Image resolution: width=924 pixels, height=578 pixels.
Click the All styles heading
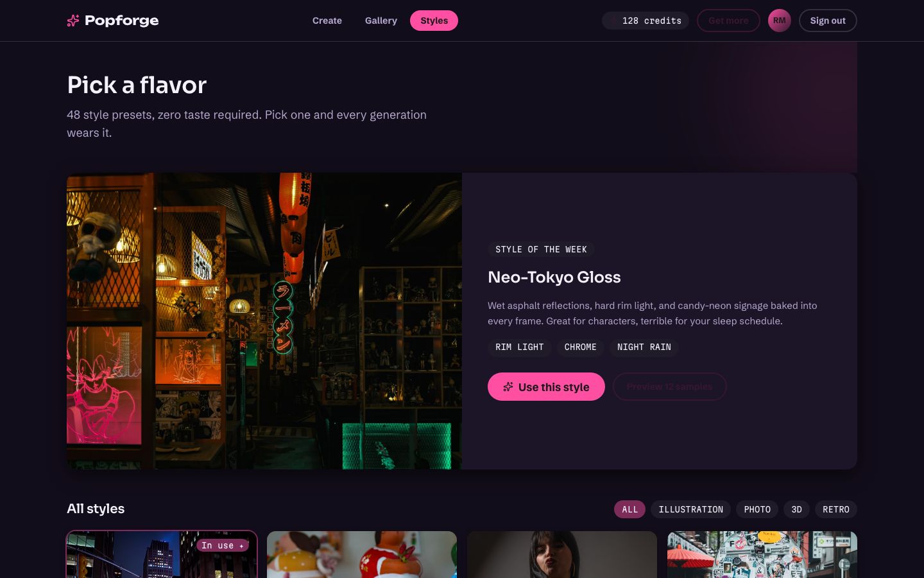coord(96,509)
